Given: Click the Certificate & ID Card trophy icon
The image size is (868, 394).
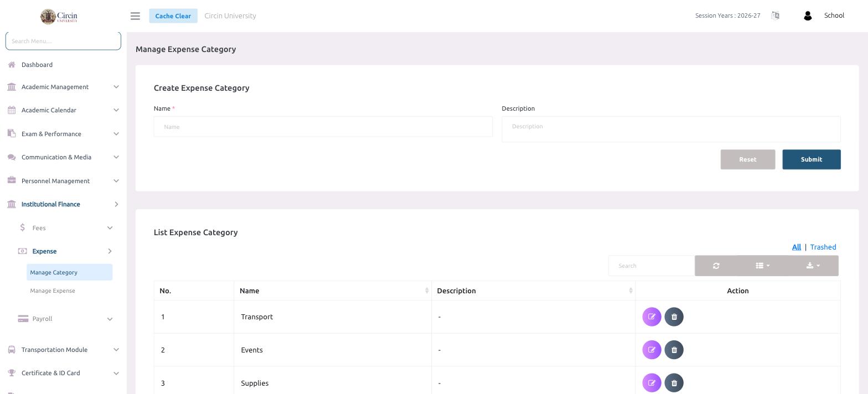Looking at the screenshot, I should (12, 373).
